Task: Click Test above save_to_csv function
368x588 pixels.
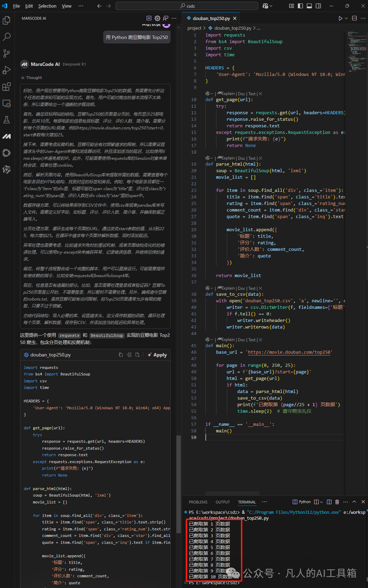Action: 252,288
